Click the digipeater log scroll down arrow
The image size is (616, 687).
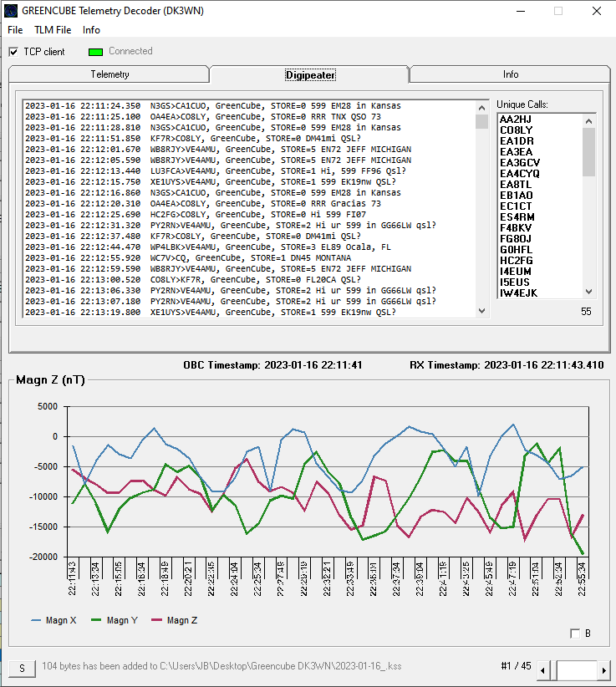(x=482, y=311)
